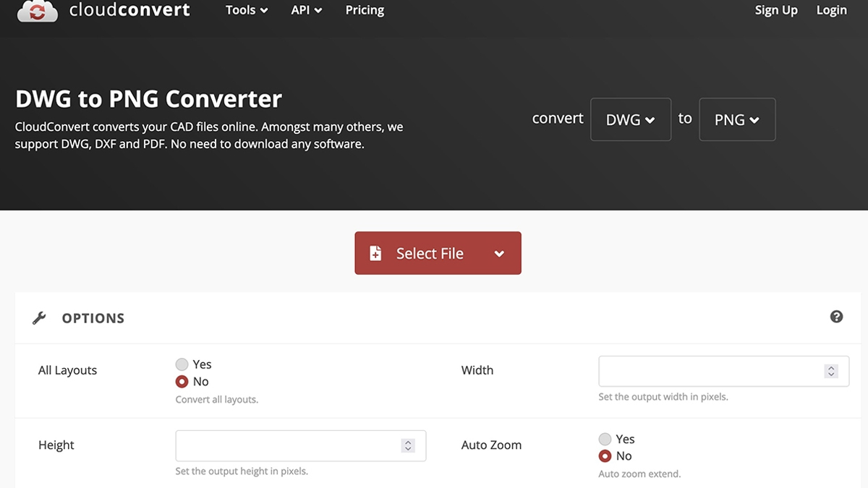Click the Login link

pyautogui.click(x=831, y=10)
